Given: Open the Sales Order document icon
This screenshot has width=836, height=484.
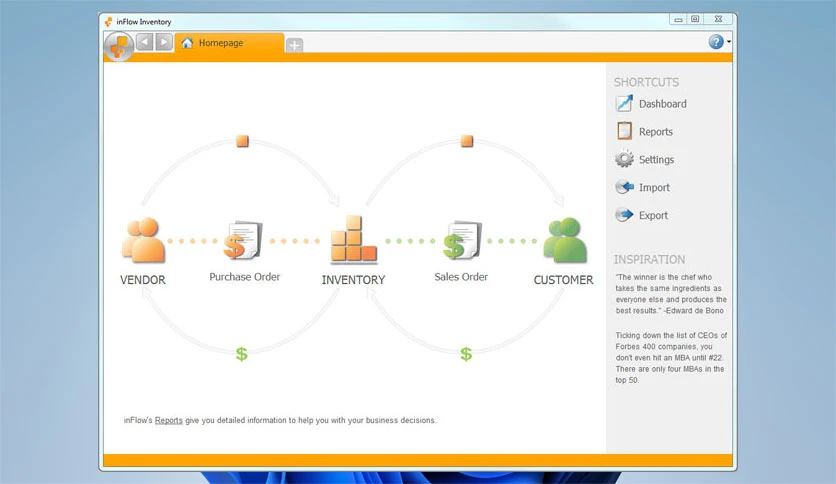Looking at the screenshot, I should [x=462, y=240].
